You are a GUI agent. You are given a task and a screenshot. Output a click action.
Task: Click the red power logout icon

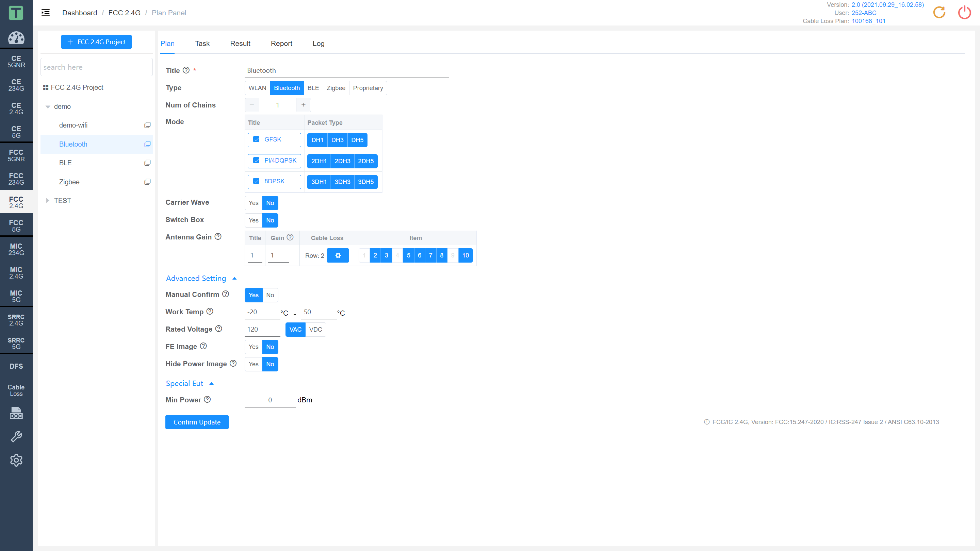pos(964,12)
